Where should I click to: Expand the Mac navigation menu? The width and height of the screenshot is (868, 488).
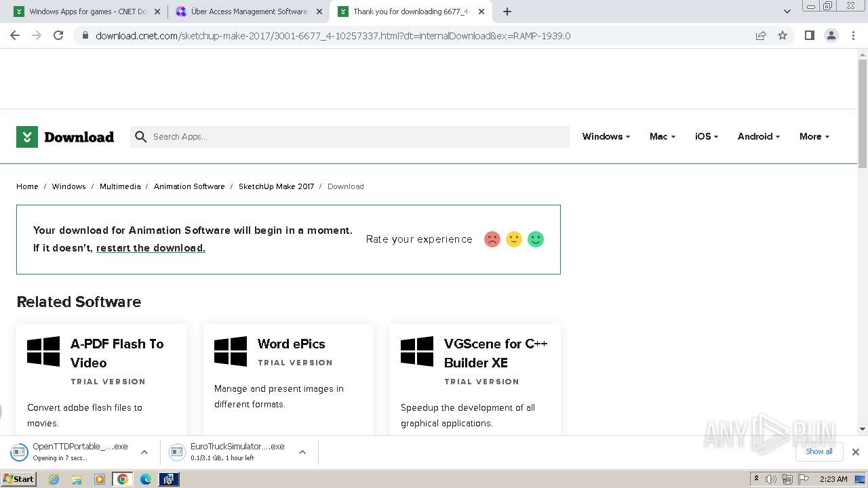662,136
